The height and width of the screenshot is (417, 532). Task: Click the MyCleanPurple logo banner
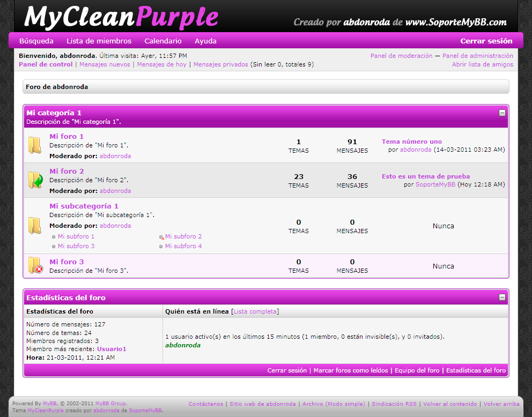pyautogui.click(x=121, y=17)
